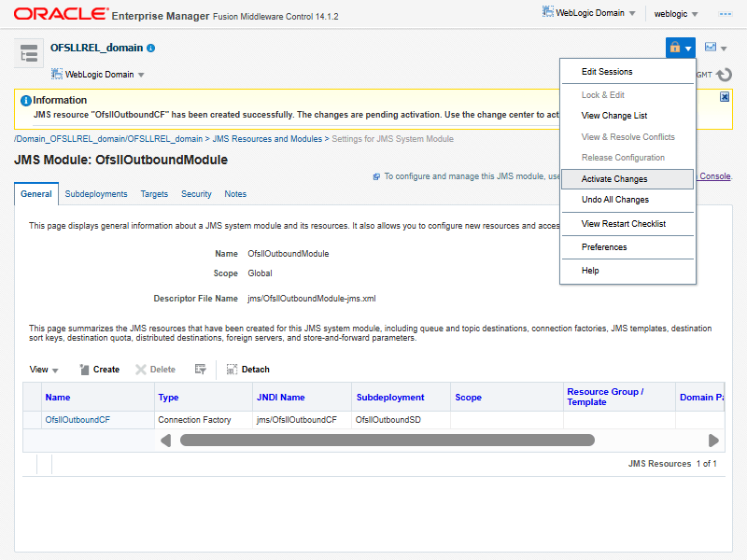Click the table scroll right arrow
747x560 pixels.
tap(713, 441)
